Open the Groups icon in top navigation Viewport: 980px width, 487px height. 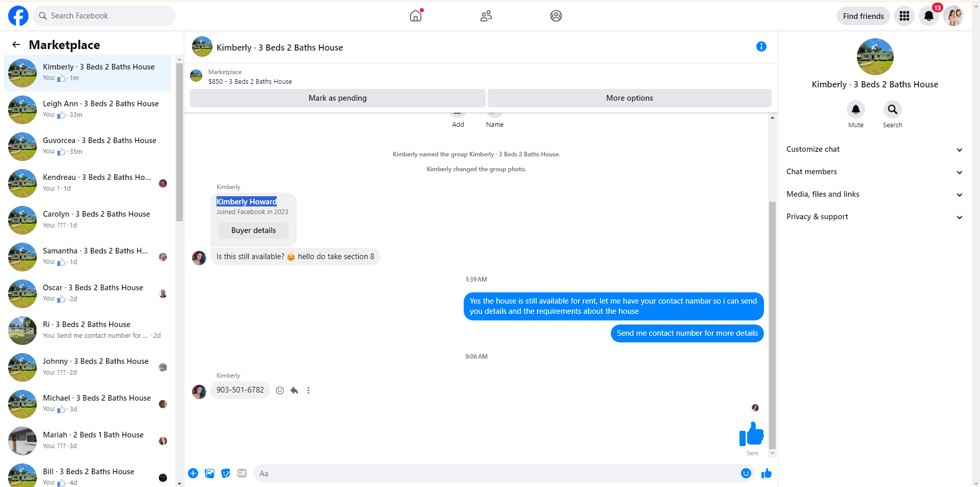click(556, 16)
